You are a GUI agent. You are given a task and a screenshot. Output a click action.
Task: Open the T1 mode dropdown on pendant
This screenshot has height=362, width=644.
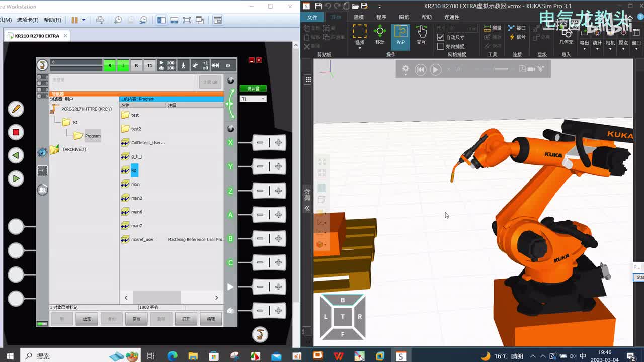click(253, 99)
